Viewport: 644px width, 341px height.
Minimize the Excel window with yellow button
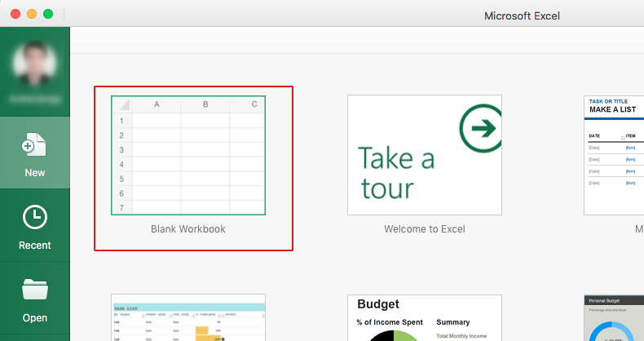tap(32, 14)
